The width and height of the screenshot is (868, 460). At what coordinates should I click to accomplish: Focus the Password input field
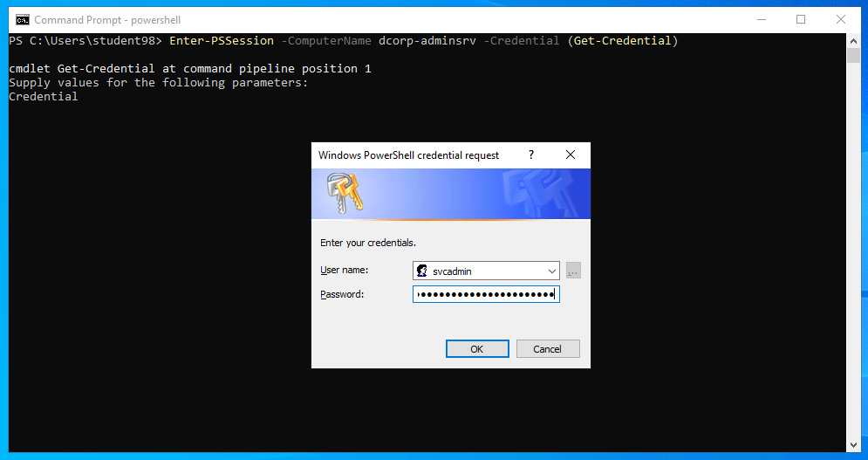(486, 295)
